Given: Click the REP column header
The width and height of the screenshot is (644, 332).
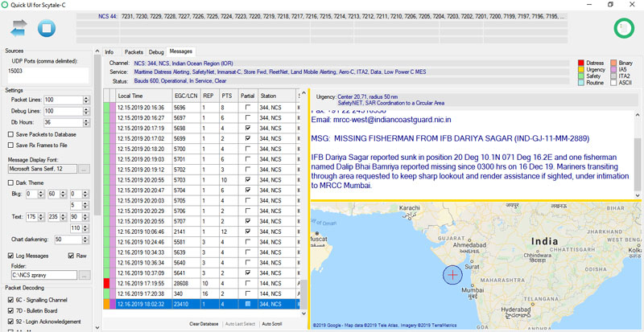Looking at the screenshot, I should 209,96.
